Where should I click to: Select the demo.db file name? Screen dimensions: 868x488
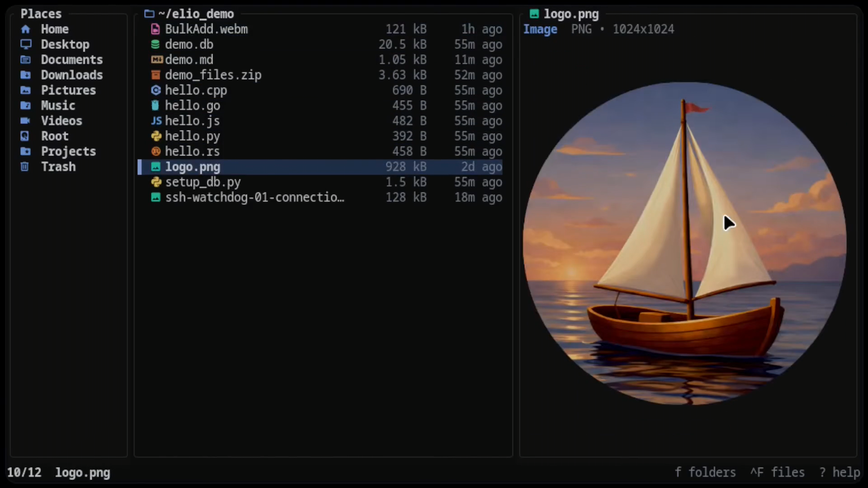(189, 45)
